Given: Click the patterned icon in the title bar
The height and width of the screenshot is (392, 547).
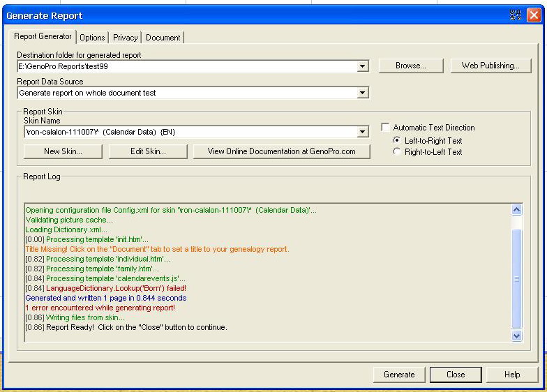Looking at the screenshot, I should pyautogui.click(x=516, y=15).
